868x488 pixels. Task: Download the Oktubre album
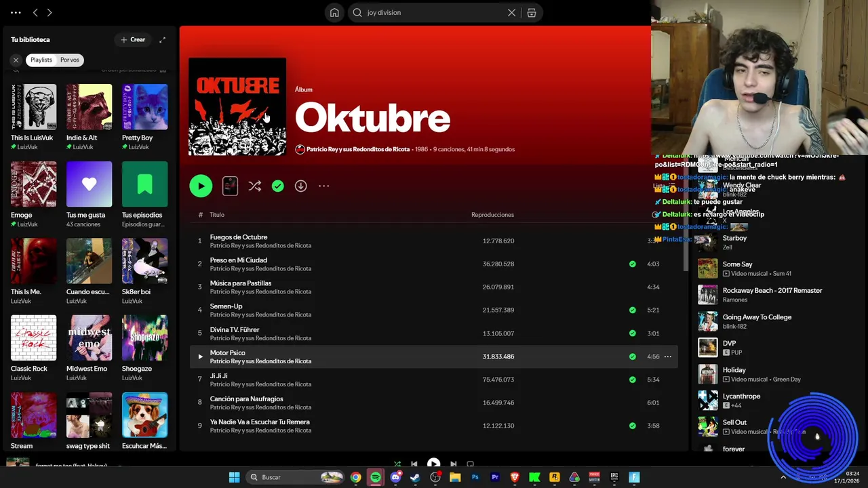(301, 186)
